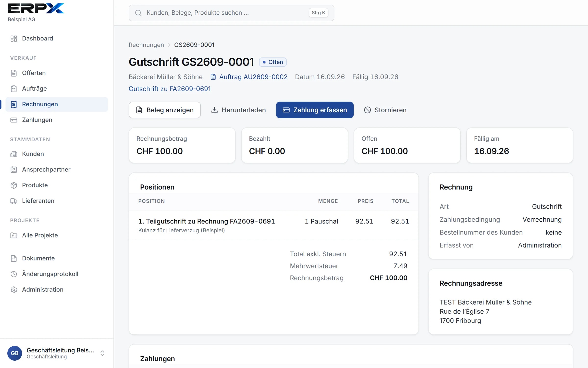
Task: Click the Lieferanten truck icon
Action: tap(14, 201)
